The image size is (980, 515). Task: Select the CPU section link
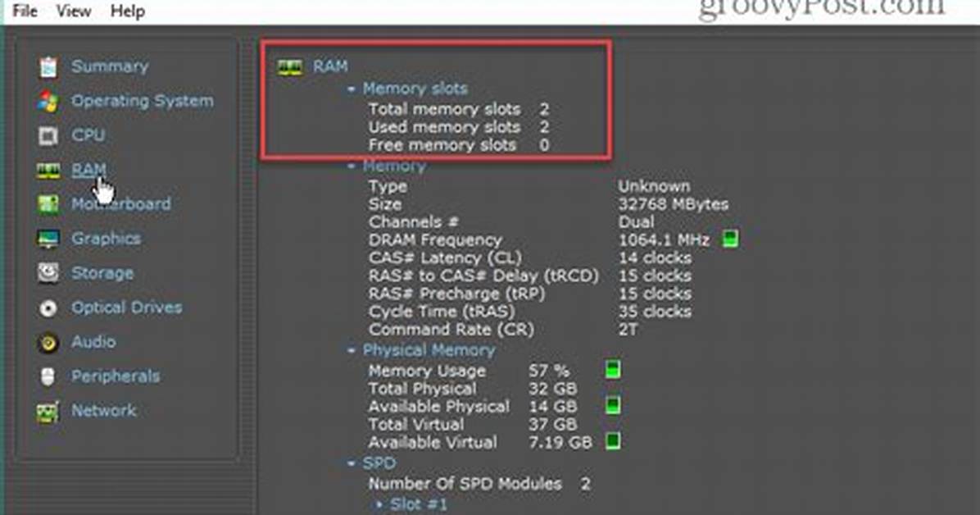tap(88, 135)
